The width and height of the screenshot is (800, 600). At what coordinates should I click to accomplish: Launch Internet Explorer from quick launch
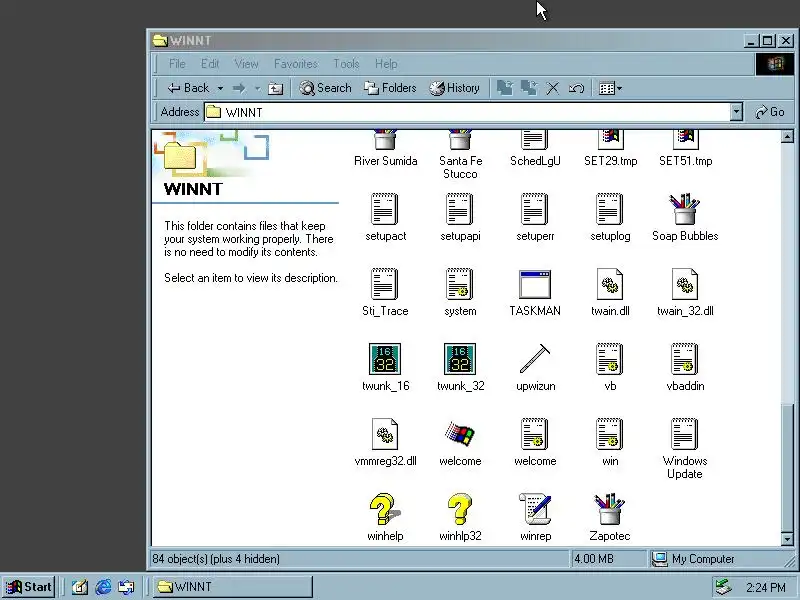tap(103, 587)
